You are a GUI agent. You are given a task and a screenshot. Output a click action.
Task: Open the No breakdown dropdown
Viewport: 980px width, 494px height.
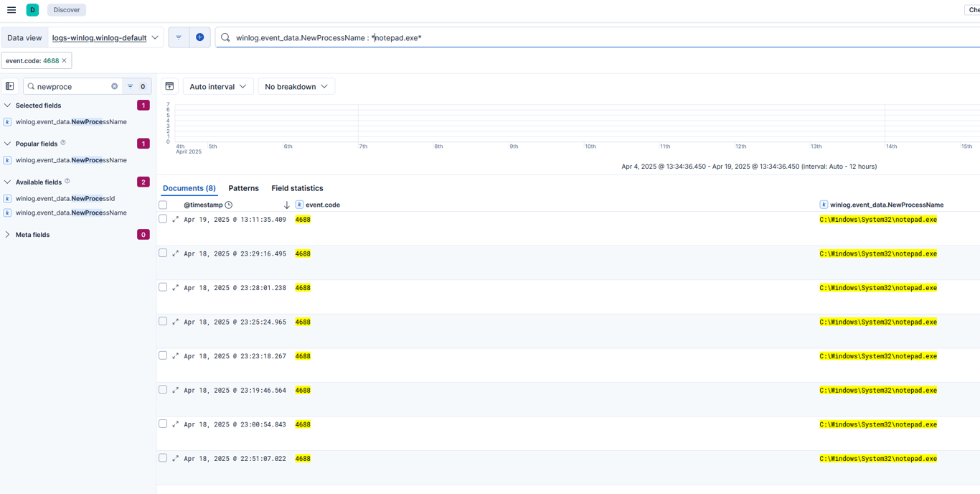tap(296, 86)
